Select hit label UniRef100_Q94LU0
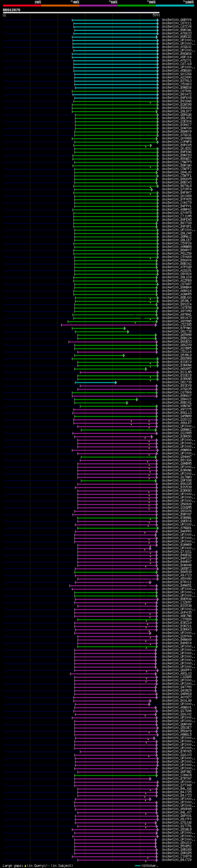The image size is (197, 868). click(x=176, y=172)
